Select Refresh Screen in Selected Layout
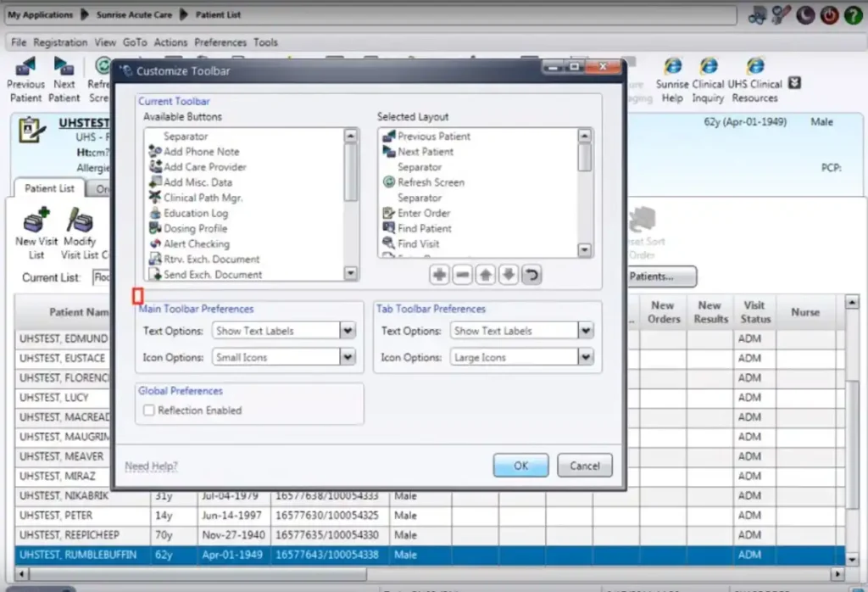The image size is (868, 592). (428, 182)
